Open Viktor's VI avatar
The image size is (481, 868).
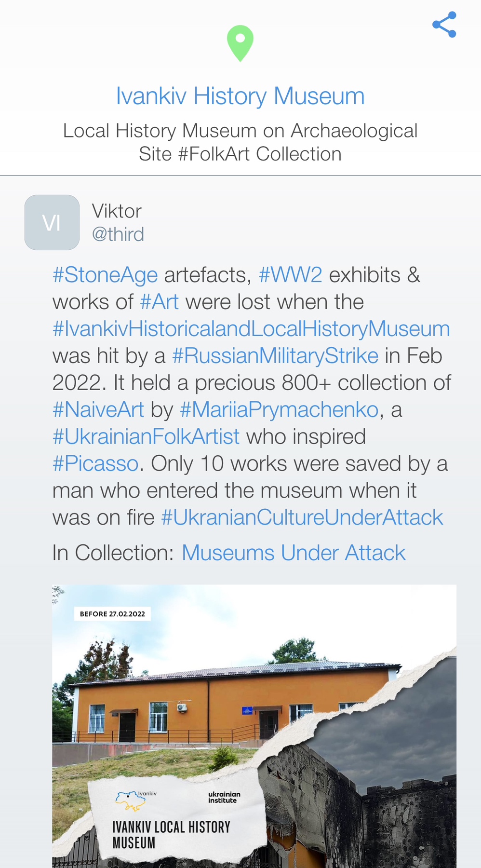click(x=52, y=222)
